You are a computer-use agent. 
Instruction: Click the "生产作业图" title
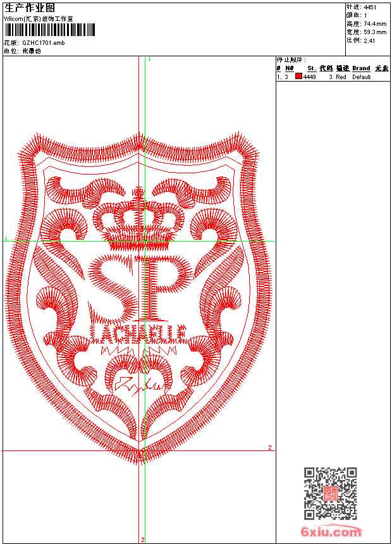pos(30,8)
